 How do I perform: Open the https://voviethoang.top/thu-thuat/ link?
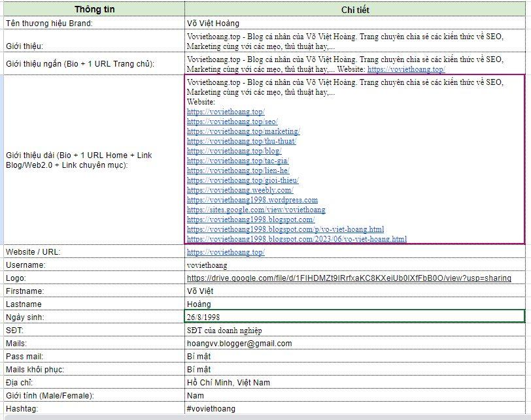pyautogui.click(x=241, y=141)
